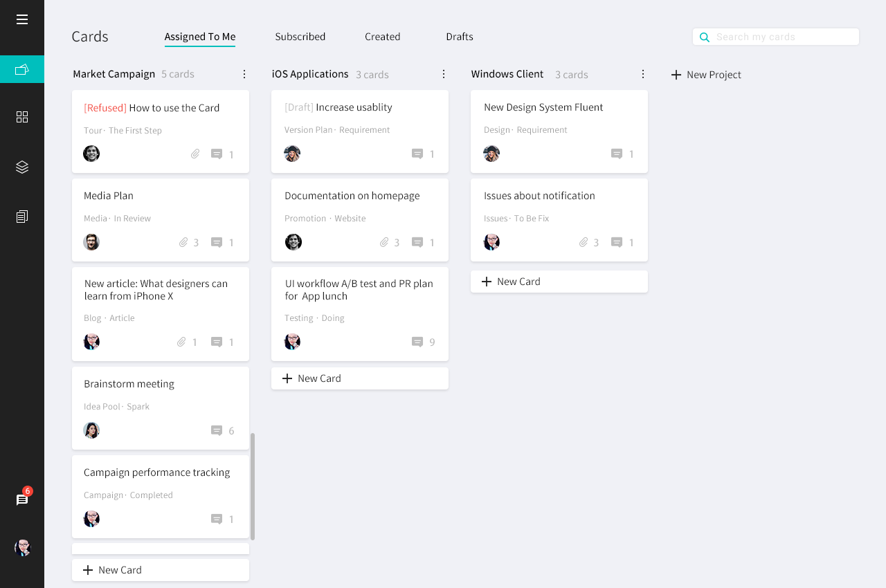886x588 pixels.
Task: Open Windows Client column options menu
Action: 643,74
